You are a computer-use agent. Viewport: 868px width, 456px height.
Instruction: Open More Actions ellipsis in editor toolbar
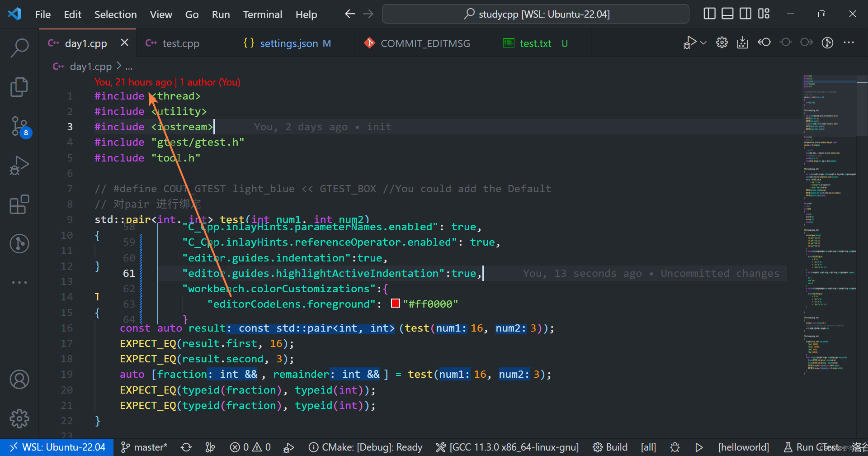(849, 43)
